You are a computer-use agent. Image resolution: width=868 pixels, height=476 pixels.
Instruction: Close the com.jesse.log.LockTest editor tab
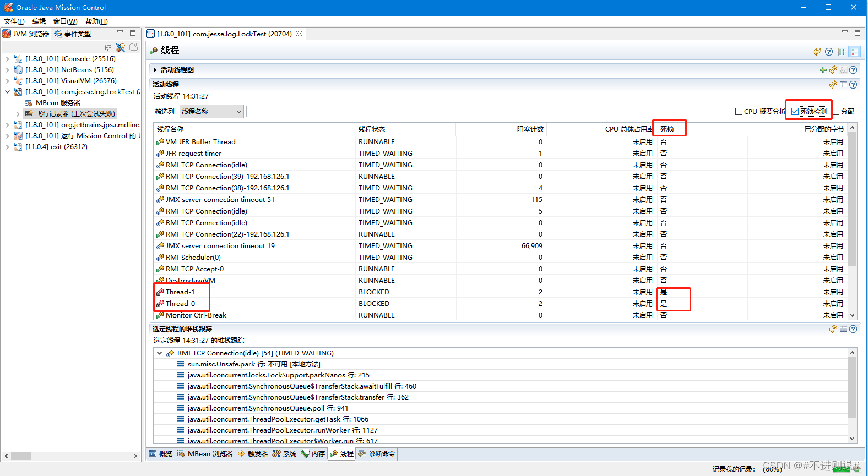click(299, 34)
